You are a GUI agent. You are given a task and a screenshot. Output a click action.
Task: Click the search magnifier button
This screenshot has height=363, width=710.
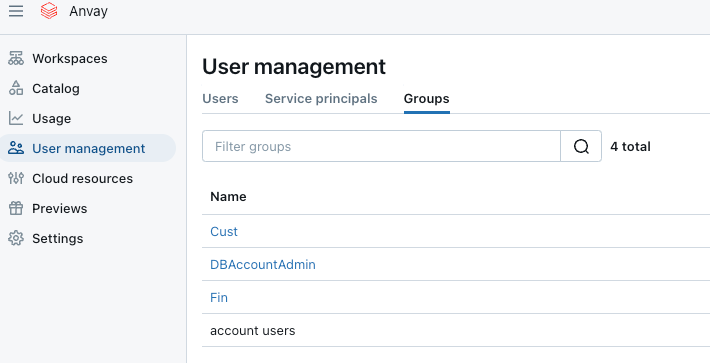(x=581, y=146)
